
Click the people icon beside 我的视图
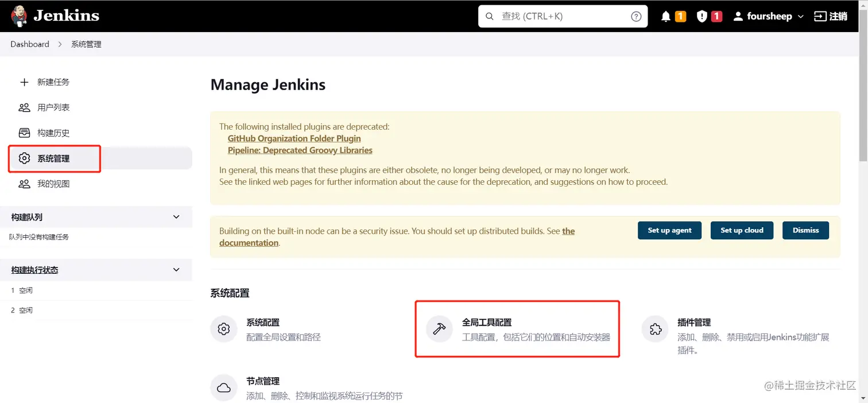(24, 184)
